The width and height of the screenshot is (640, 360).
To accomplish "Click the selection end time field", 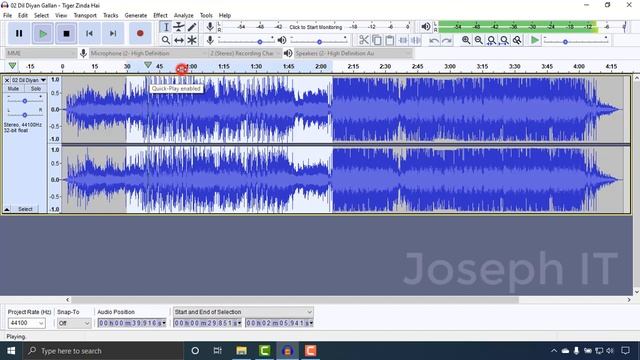I will (x=280, y=323).
